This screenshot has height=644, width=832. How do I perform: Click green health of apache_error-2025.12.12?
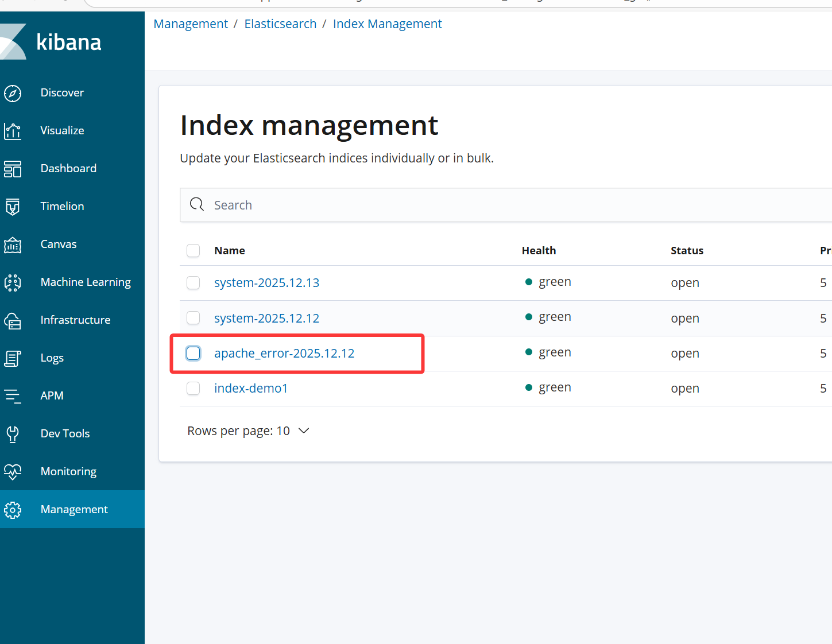(x=548, y=352)
